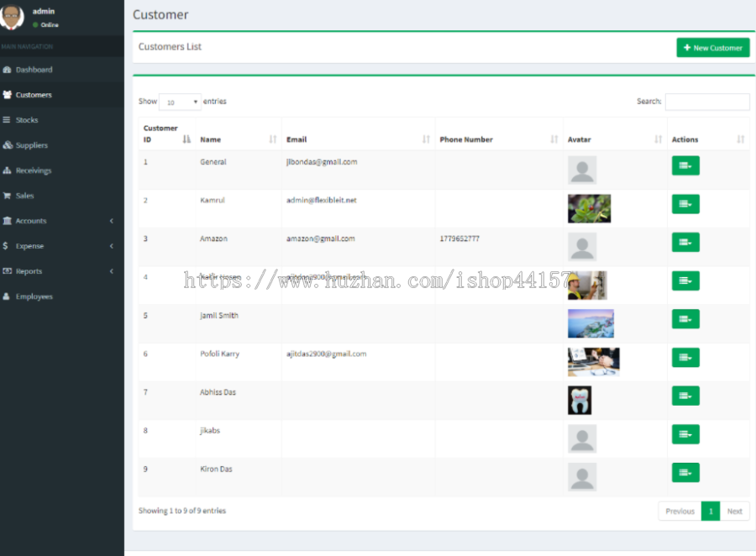Click Jamil Smith's seaside avatar thumbnail
The image size is (756, 556).
(591, 323)
